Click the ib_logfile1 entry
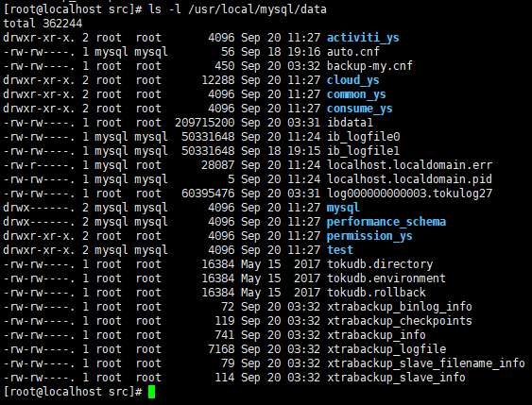The height and width of the screenshot is (405, 532). pyautogui.click(x=363, y=151)
